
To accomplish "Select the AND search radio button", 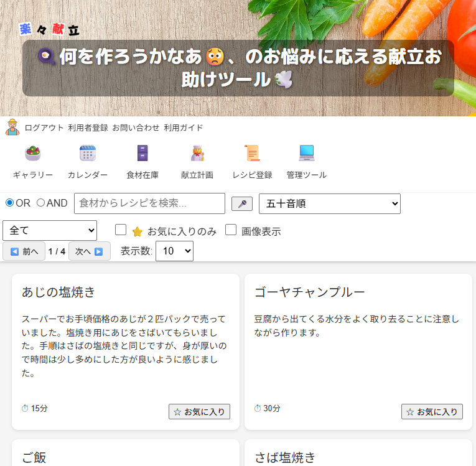I will (40, 202).
